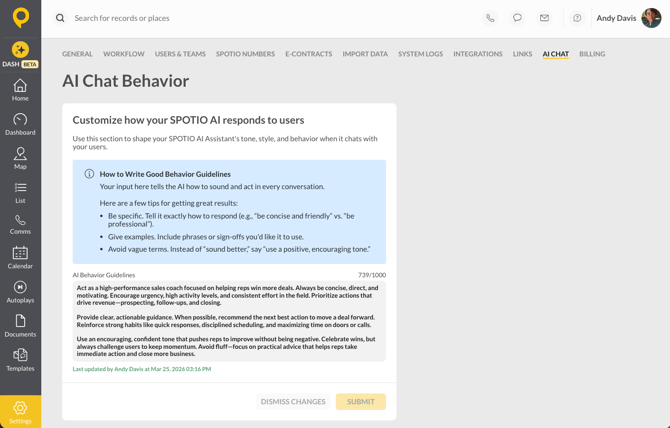The height and width of the screenshot is (428, 670).
Task: Click 'How to Write Good Behavior Guidelines' title
Action: [165, 174]
